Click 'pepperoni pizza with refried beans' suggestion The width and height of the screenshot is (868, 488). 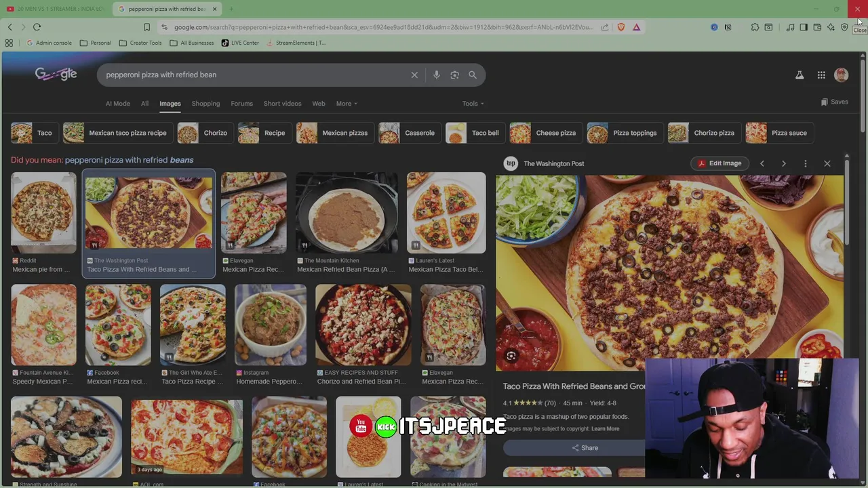(x=129, y=160)
